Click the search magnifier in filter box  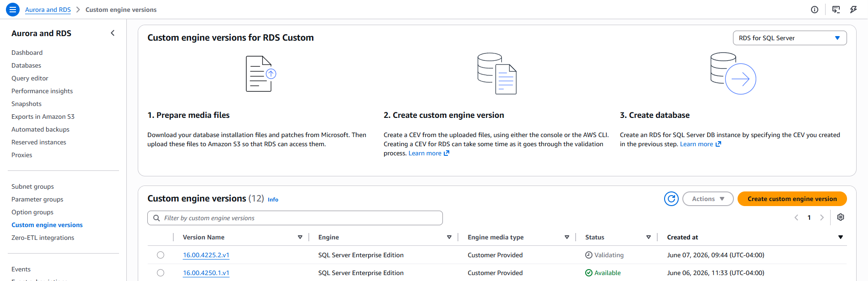point(156,218)
